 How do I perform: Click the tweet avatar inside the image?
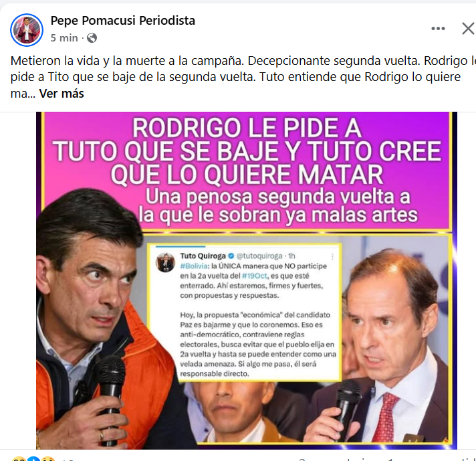(165, 262)
